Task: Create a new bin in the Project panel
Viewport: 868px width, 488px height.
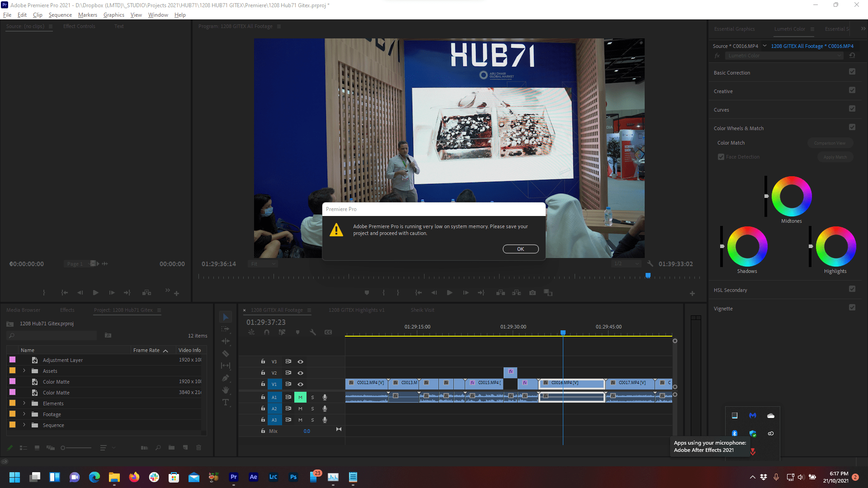Action: (x=171, y=448)
